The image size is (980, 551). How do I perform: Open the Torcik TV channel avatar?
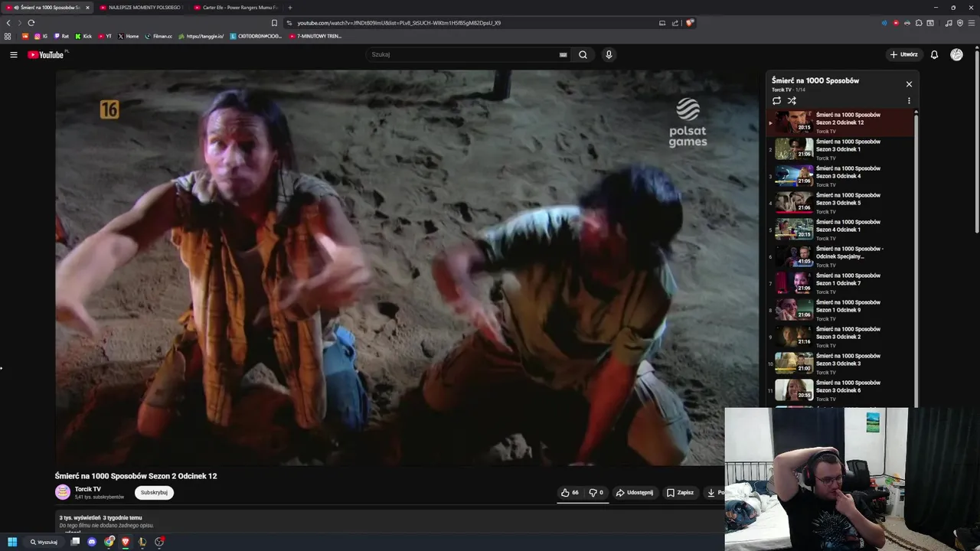(x=63, y=492)
